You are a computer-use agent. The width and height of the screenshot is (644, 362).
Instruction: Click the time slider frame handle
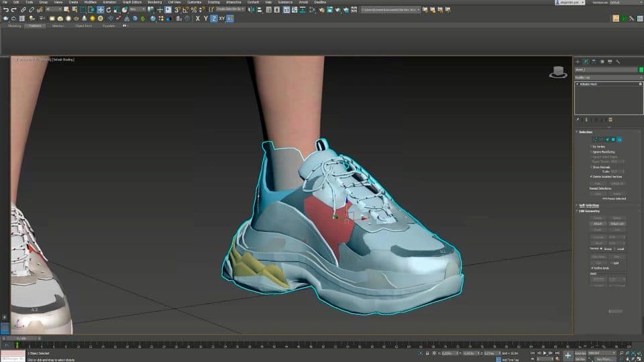pos(21,339)
